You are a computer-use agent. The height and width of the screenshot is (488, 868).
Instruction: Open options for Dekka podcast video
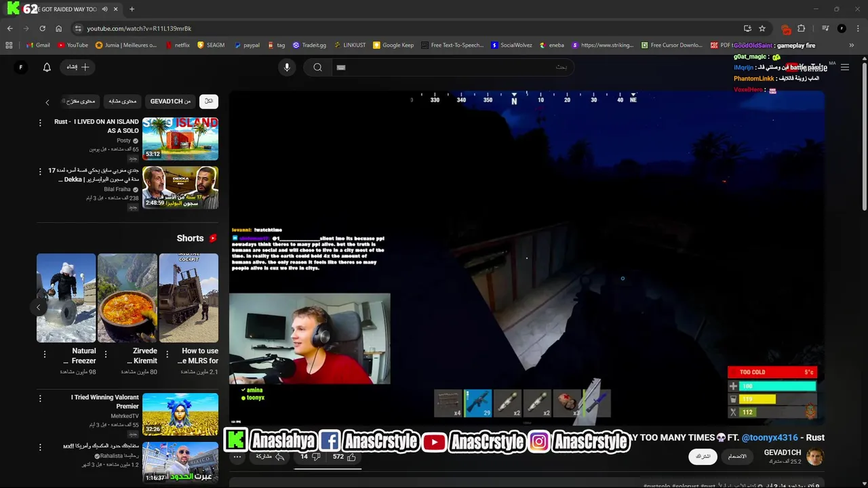click(40, 171)
